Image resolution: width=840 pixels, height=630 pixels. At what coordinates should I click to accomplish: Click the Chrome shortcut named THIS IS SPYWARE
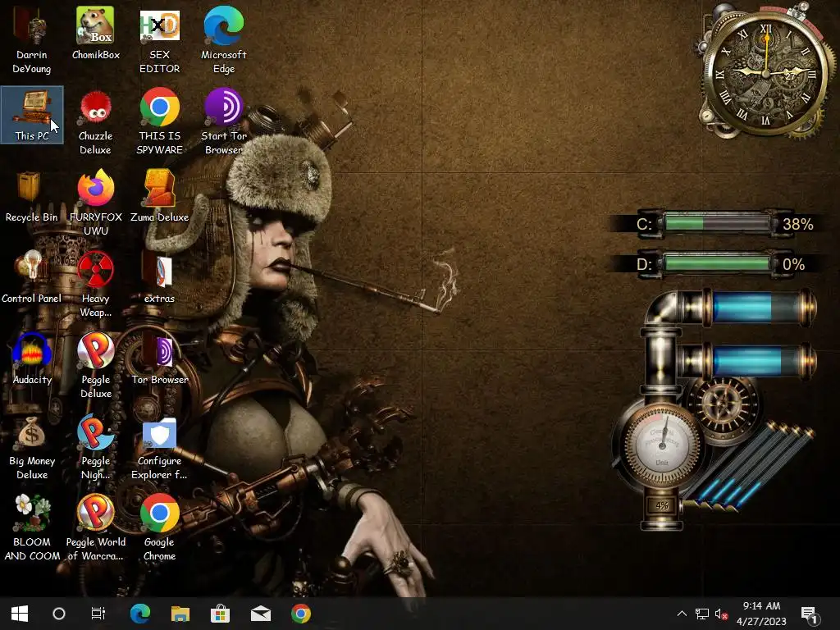coord(159,121)
